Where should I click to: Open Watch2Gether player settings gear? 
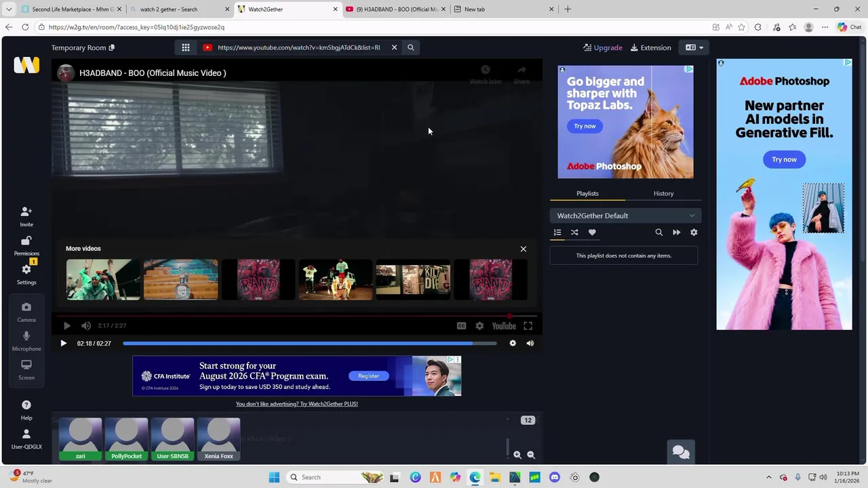tap(513, 343)
